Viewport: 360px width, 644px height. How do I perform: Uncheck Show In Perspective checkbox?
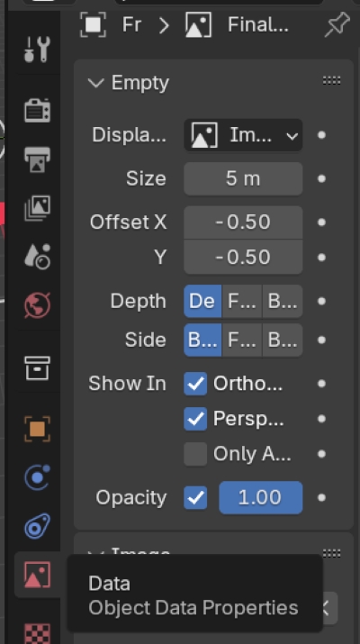195,419
